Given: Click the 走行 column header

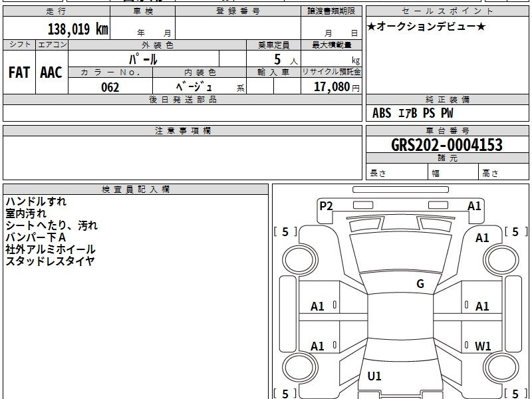Looking at the screenshot, I should pos(57,11).
